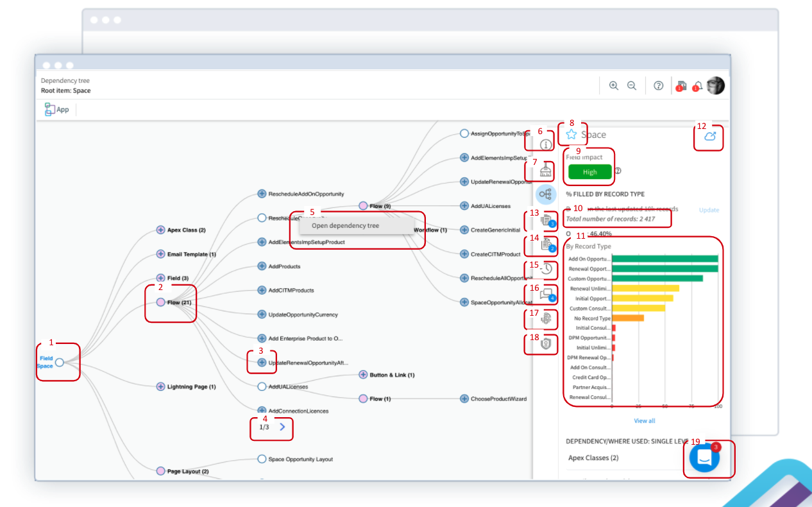This screenshot has height=507, width=812.
Task: Expand the Email Template (1) node
Action: (161, 254)
